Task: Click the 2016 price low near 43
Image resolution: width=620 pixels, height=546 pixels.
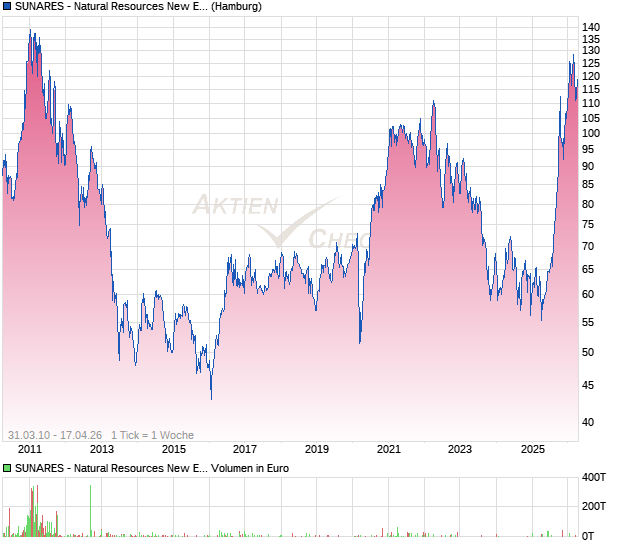Action: point(212,397)
